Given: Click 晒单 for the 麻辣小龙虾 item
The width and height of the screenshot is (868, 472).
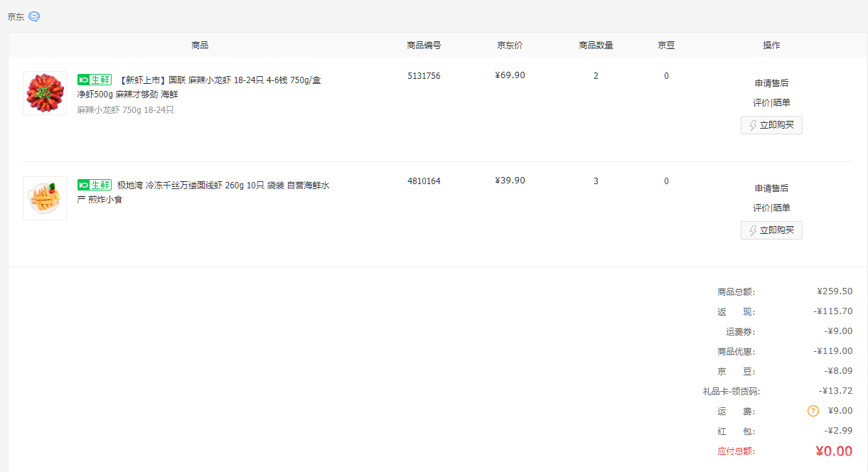Looking at the screenshot, I should [x=781, y=103].
